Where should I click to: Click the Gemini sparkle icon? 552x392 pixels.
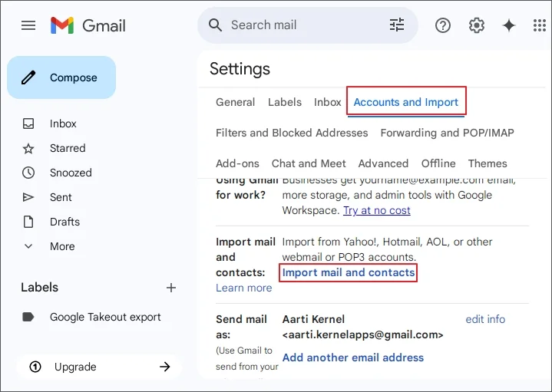[x=509, y=25]
